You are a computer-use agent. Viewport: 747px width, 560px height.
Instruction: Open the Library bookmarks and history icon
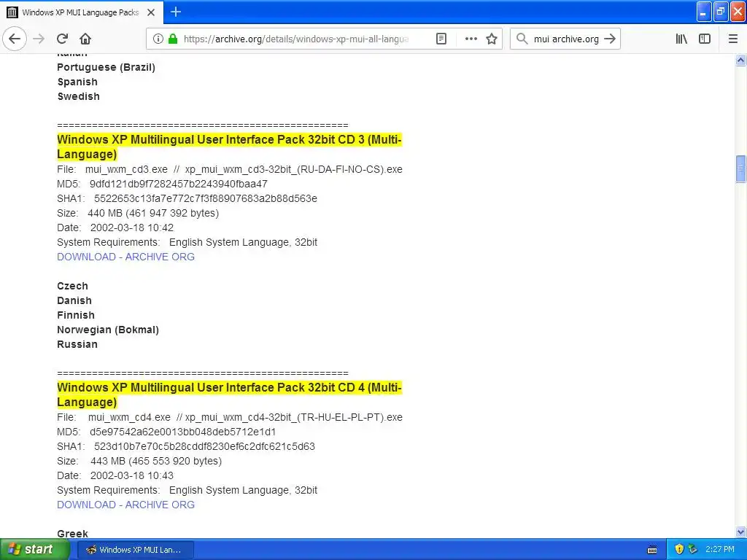point(681,39)
